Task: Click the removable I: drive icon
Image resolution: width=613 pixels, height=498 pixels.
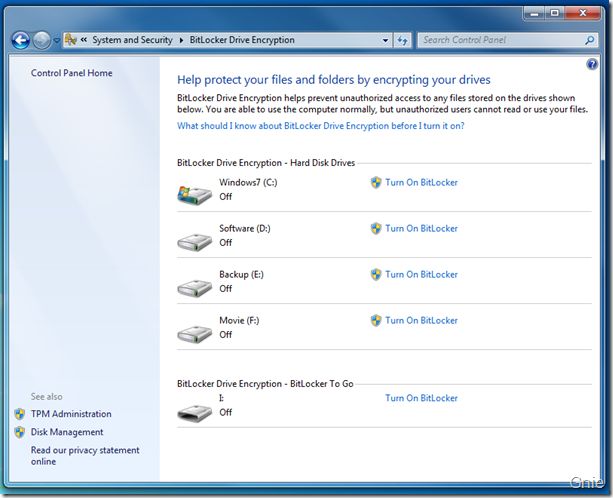Action: [x=194, y=413]
